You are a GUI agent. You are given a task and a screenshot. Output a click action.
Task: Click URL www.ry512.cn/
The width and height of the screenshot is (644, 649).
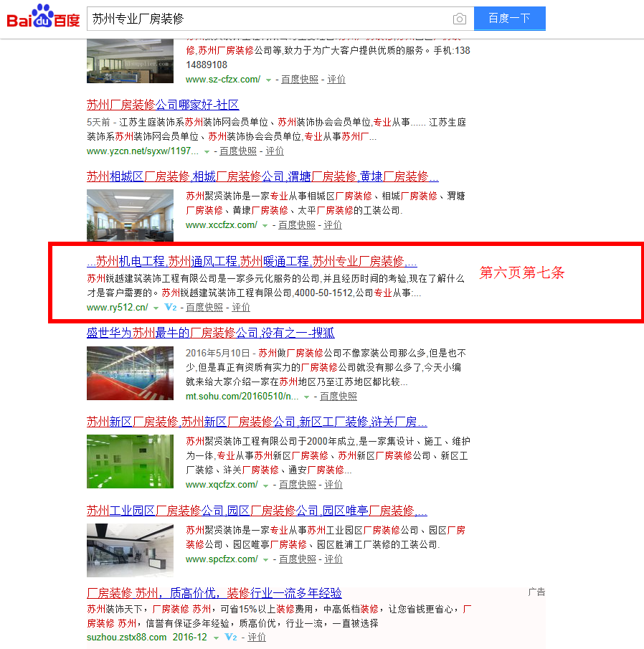tap(118, 307)
